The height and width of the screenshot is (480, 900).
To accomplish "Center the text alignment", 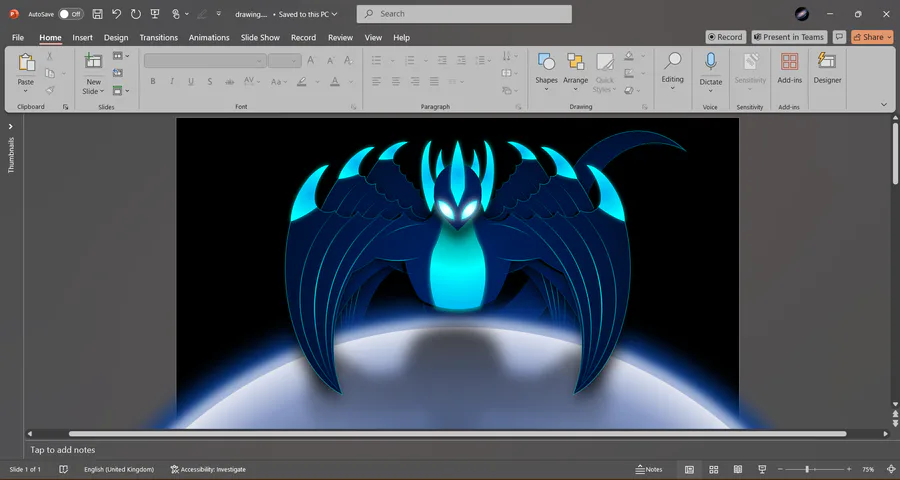I will (x=395, y=82).
